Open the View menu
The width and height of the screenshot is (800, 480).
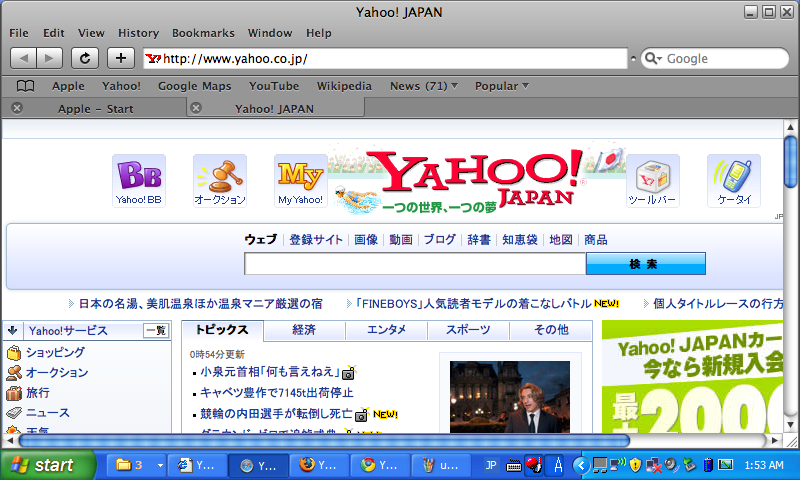pos(91,33)
